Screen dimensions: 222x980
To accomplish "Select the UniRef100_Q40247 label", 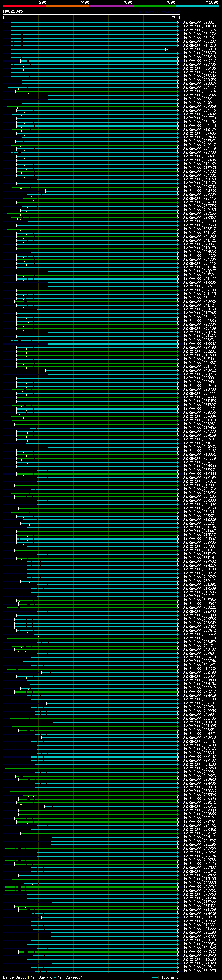I will point(199,145).
